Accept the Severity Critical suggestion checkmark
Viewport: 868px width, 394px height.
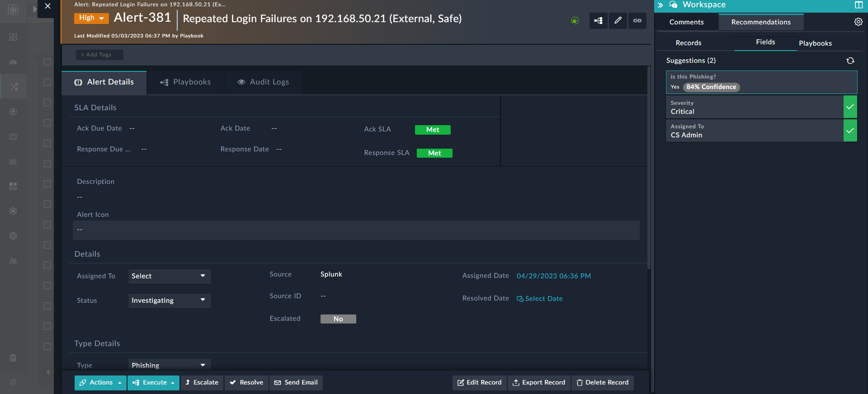tap(850, 107)
